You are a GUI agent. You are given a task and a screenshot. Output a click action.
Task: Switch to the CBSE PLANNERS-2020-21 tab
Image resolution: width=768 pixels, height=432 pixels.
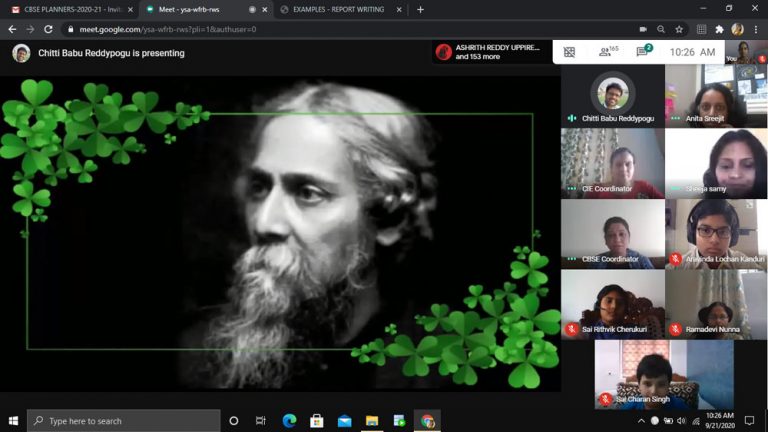[x=70, y=9]
